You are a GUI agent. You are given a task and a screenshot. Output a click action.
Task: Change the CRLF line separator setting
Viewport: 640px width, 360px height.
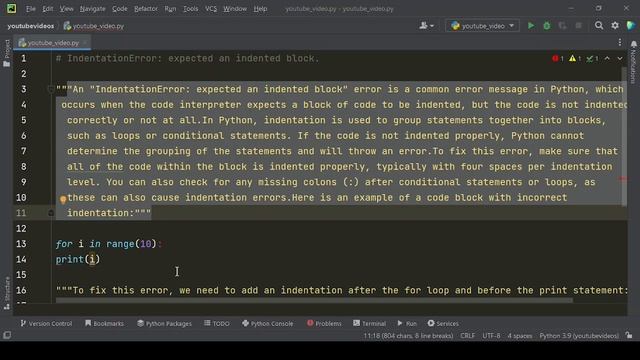[x=467, y=336]
